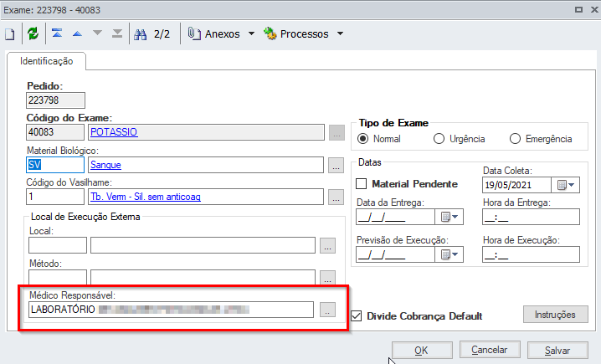Select the Emergência exam type radio
The height and width of the screenshot is (364, 601).
pos(515,139)
